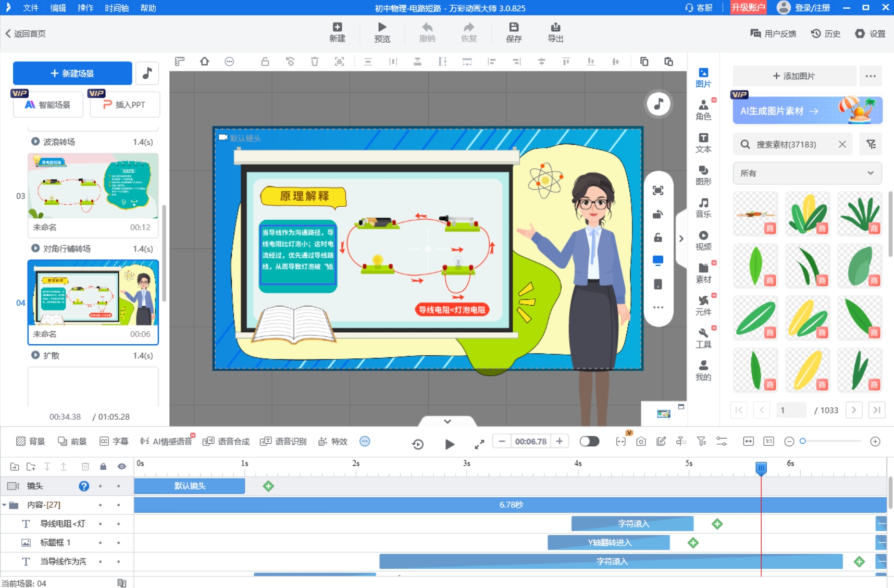Collapse the canvas panel with bottom chevron
894x588 pixels.
[447, 421]
